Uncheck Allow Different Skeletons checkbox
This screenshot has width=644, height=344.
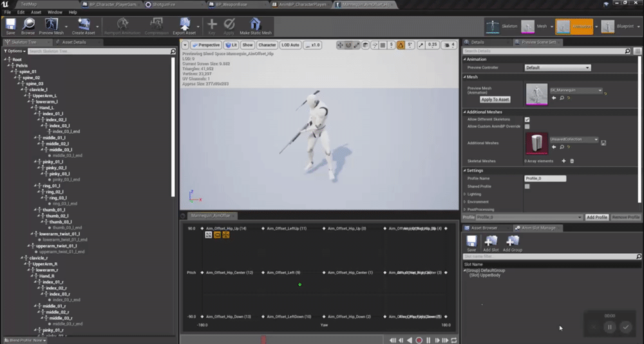[527, 120]
